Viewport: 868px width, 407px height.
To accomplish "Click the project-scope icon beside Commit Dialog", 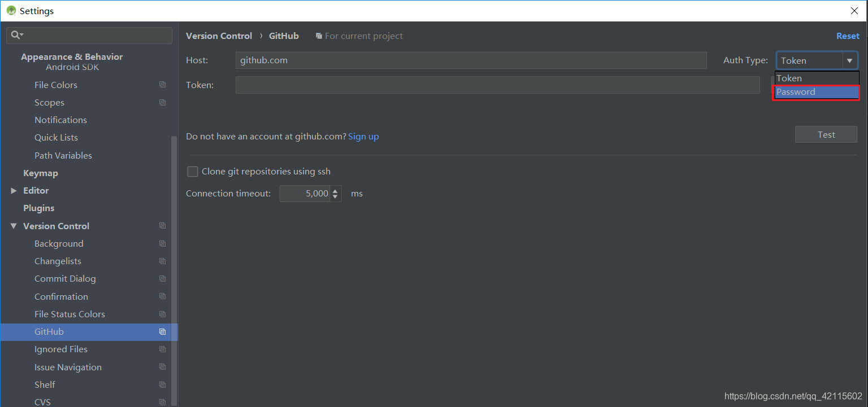I will 163,278.
